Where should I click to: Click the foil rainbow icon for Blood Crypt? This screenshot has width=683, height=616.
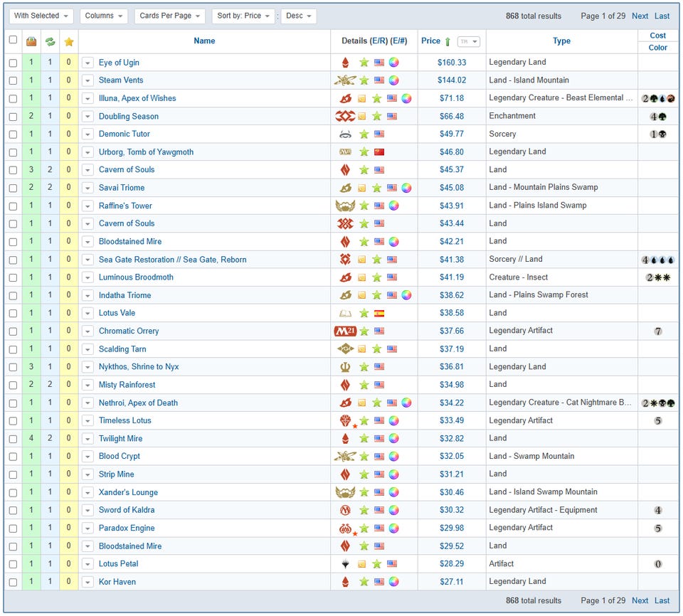[393, 457]
